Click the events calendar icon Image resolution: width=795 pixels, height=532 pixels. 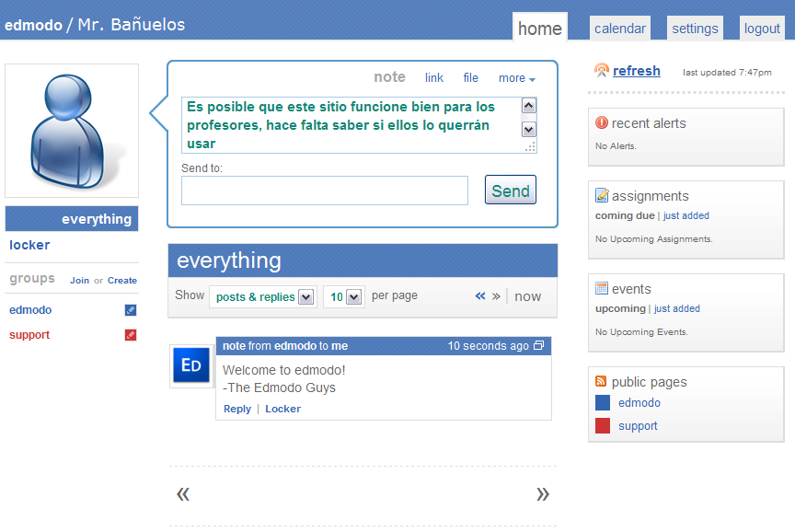604,288
